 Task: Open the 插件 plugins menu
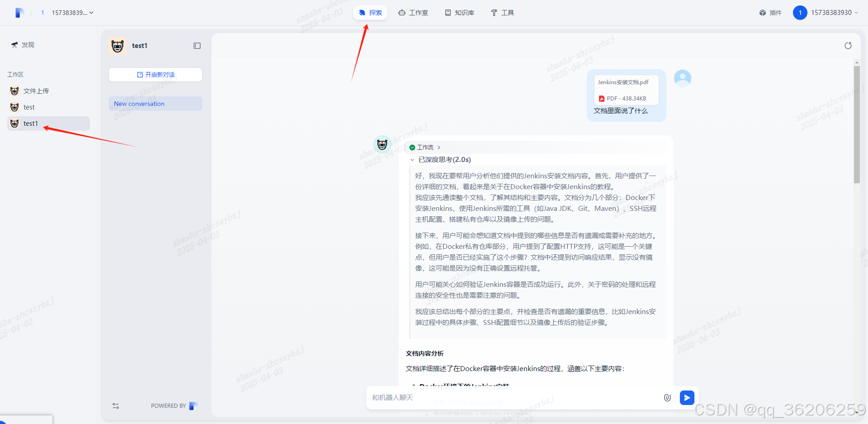pyautogui.click(x=770, y=13)
